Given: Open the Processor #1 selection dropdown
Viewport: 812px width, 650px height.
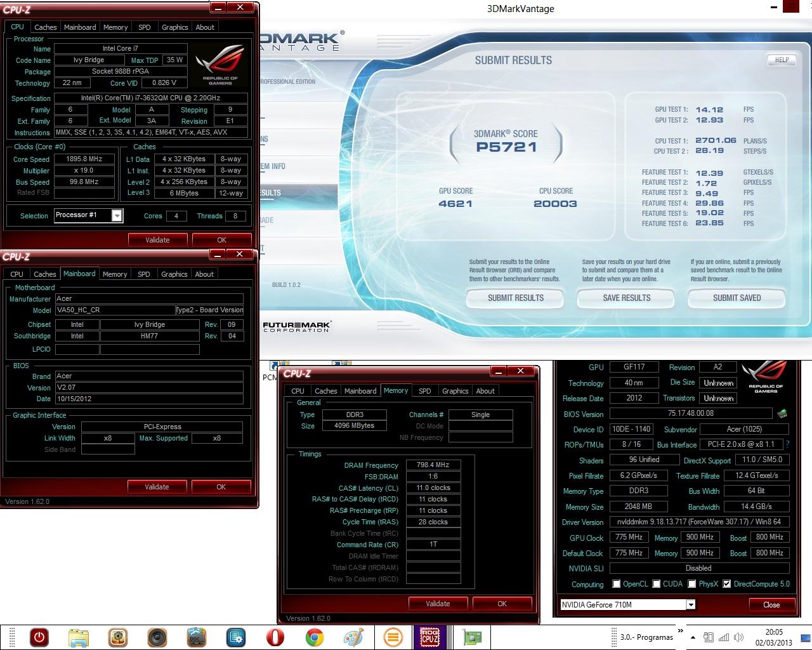Looking at the screenshot, I should click(117, 216).
